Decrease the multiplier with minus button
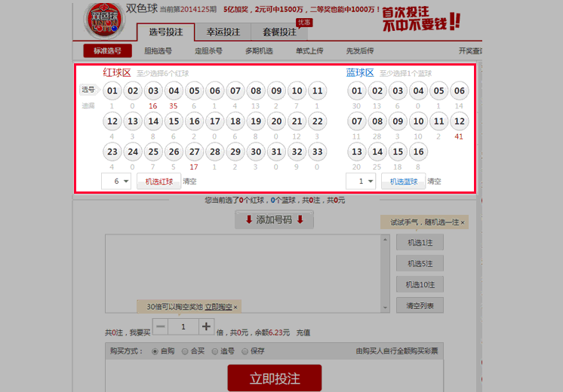 (x=161, y=326)
